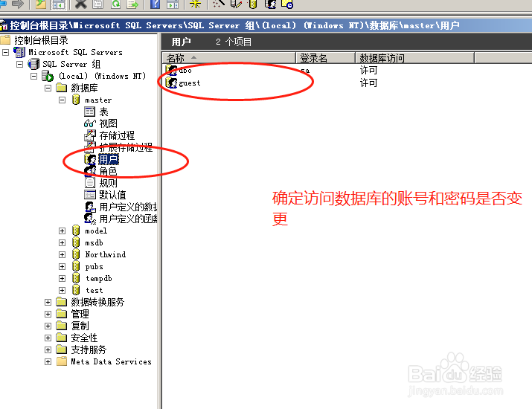Viewport: 532px width, 409px height.
Task: Select the test database label
Action: tap(94, 290)
